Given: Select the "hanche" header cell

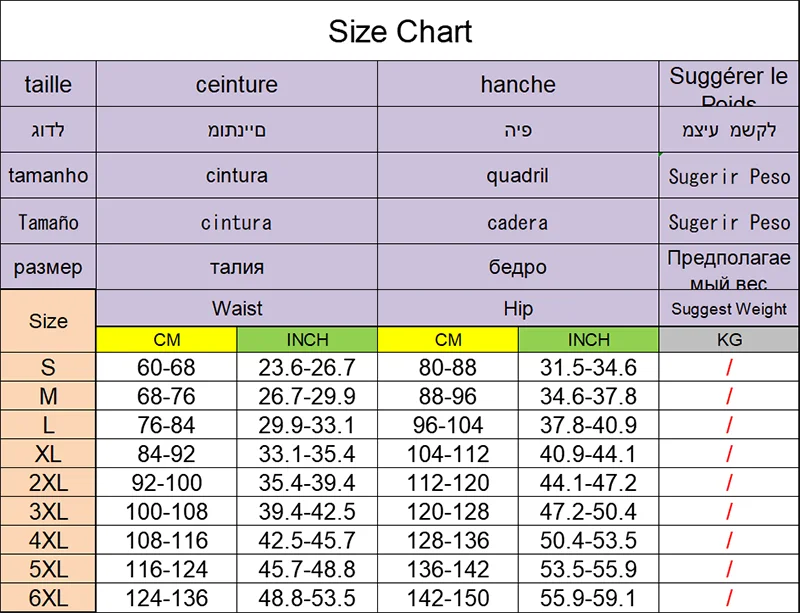Looking at the screenshot, I should tap(517, 84).
